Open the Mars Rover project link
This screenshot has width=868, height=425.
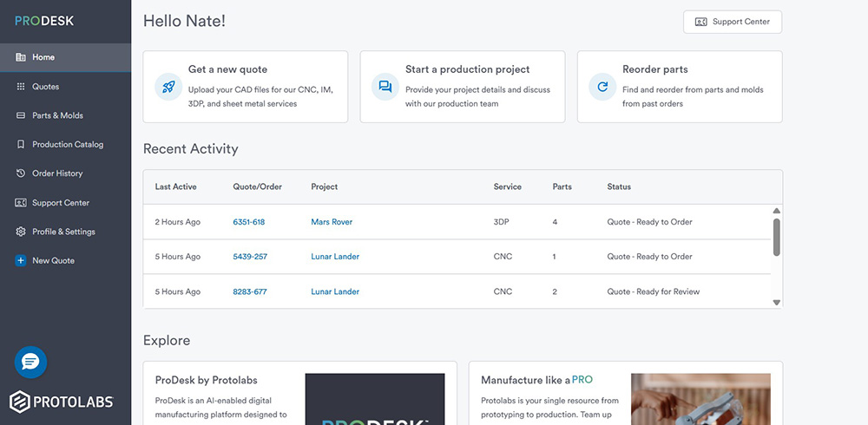coord(332,222)
